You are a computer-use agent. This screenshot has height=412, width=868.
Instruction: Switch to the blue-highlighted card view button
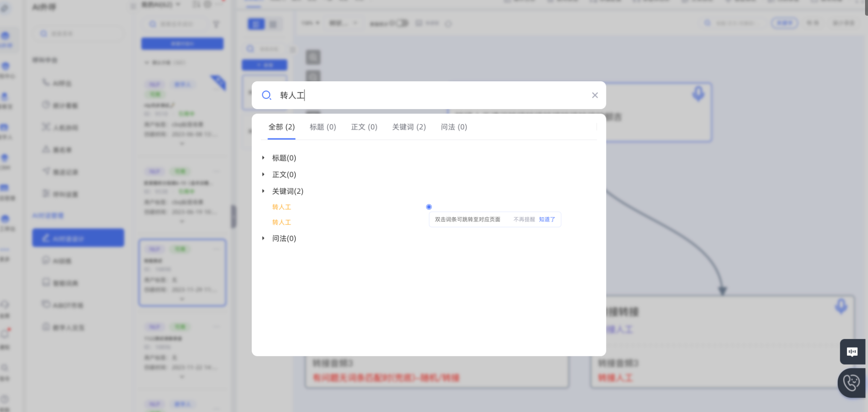pos(256,24)
